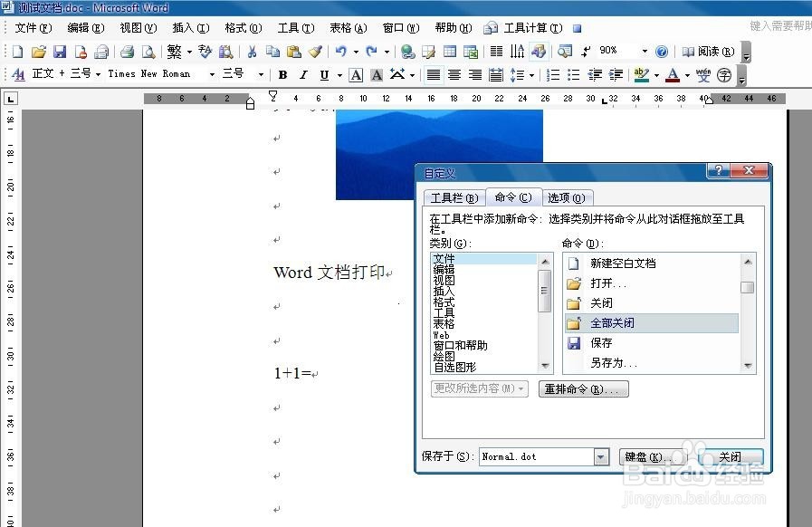The width and height of the screenshot is (812, 527).
Task: Click the 命令 list scrollbar down arrow
Action: point(747,366)
